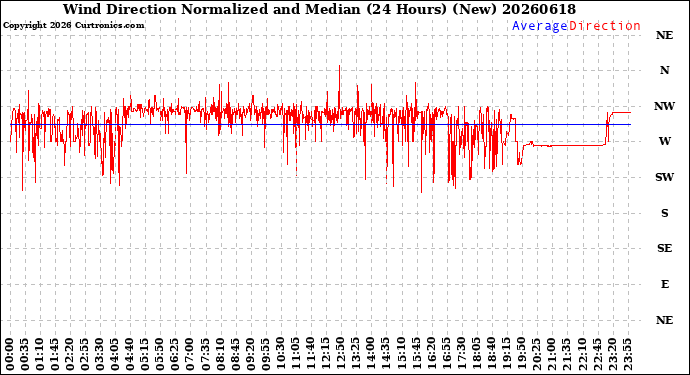Click the 05:50 time axis label
This screenshot has height=375, width=690.
coord(160,355)
